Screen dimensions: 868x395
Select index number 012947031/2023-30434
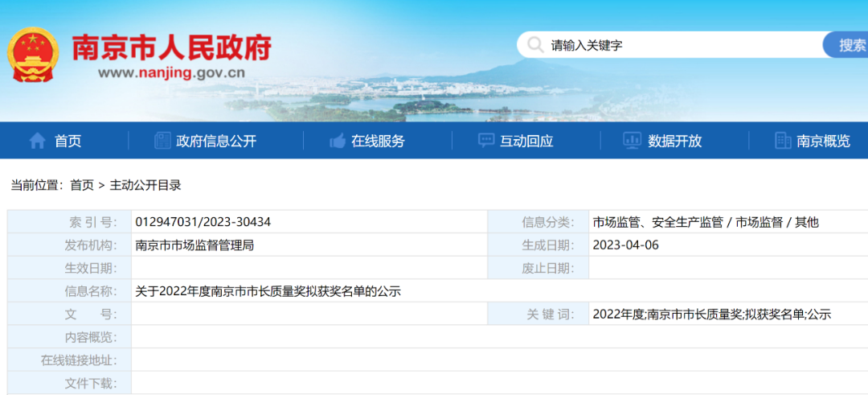click(203, 223)
